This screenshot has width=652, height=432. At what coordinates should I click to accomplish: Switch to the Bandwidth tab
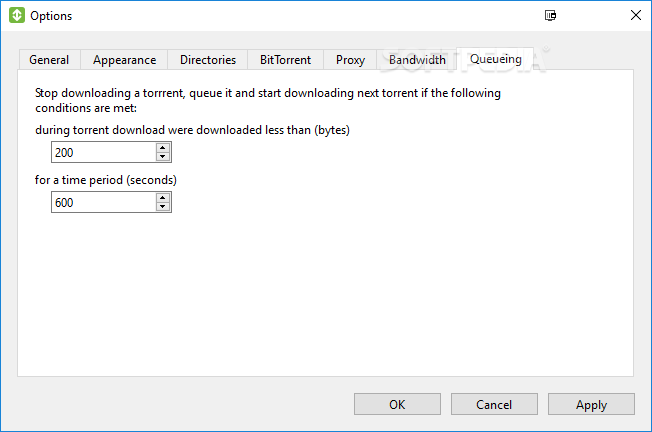417,60
